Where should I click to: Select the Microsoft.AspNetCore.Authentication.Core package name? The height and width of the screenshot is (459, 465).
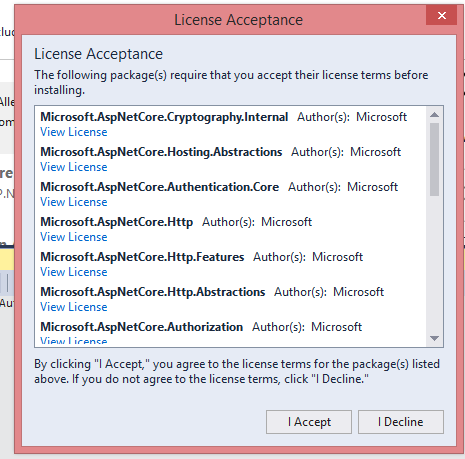point(159,187)
